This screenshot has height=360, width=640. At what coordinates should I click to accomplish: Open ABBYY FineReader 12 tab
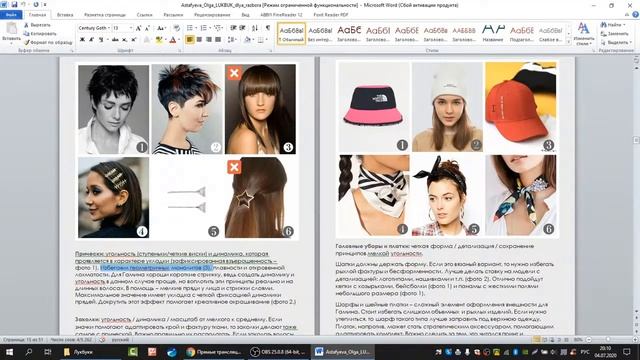click(281, 15)
